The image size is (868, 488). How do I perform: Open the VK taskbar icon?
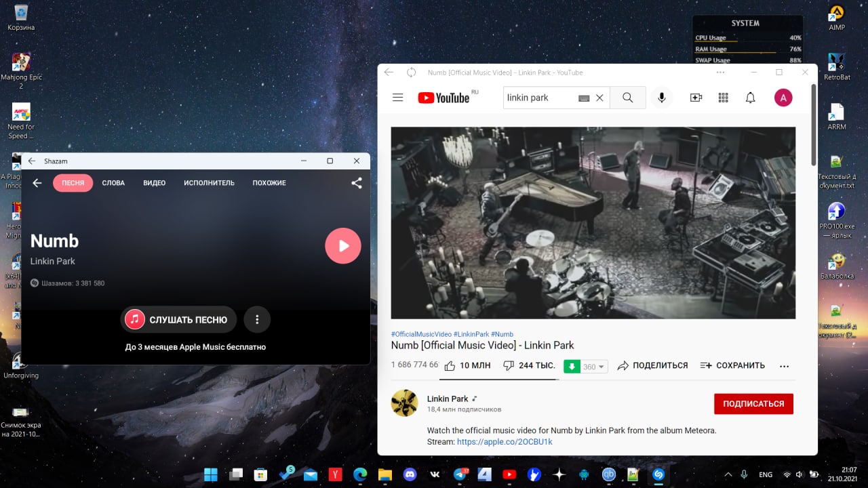435,474
